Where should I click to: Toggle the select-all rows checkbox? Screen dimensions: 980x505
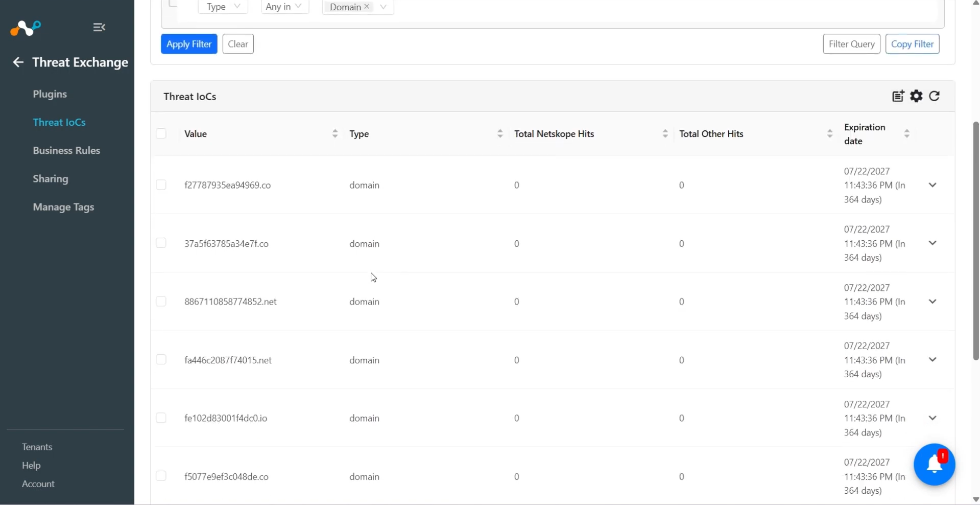161,134
